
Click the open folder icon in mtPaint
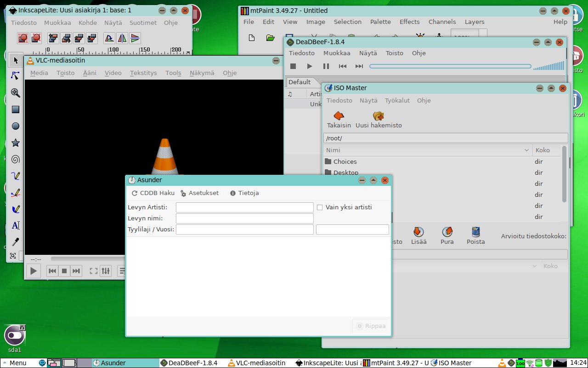pos(270,38)
